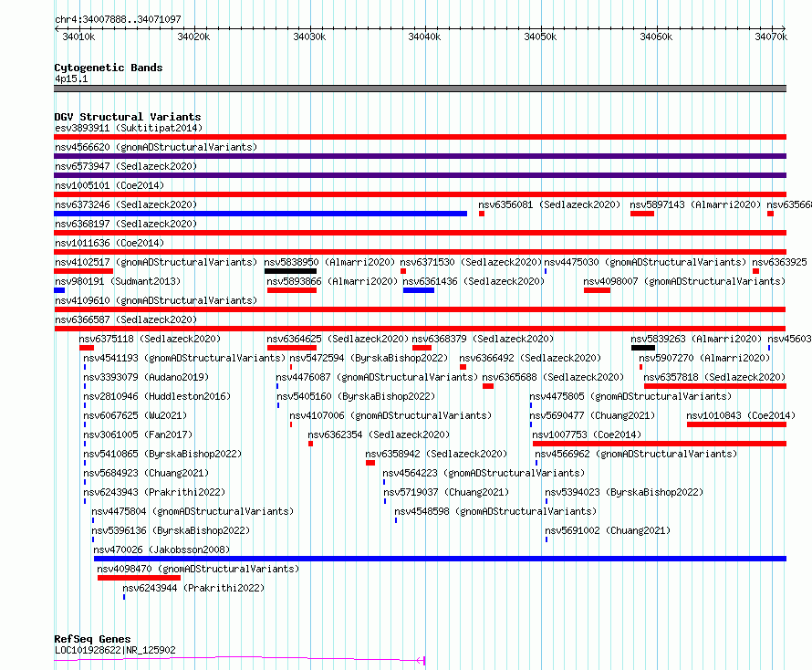Open nsv6573947 (Sedlazeck2020) variant
The height and width of the screenshot is (670, 812).
point(126,166)
